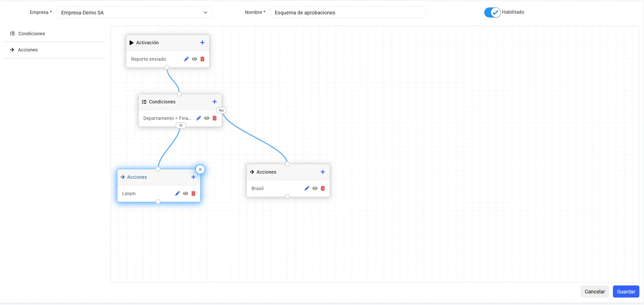
Task: View the Reporte enviado details
Action: coord(195,59)
